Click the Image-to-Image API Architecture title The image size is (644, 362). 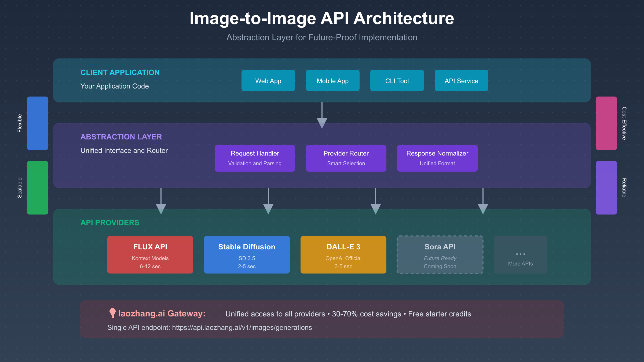[322, 18]
